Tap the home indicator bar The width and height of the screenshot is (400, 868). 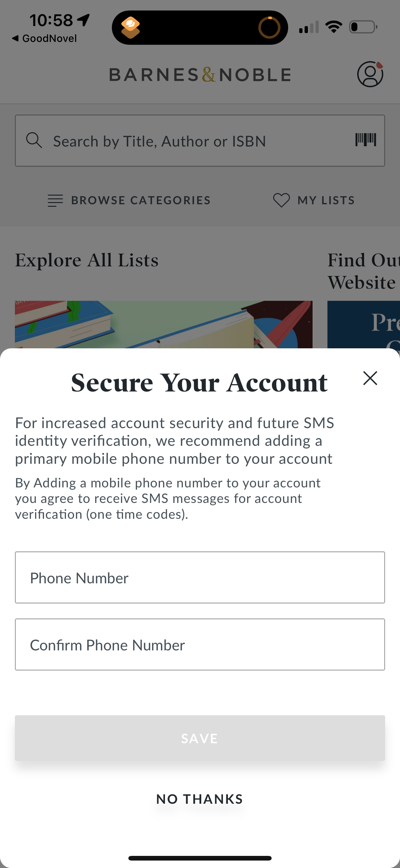[200, 858]
